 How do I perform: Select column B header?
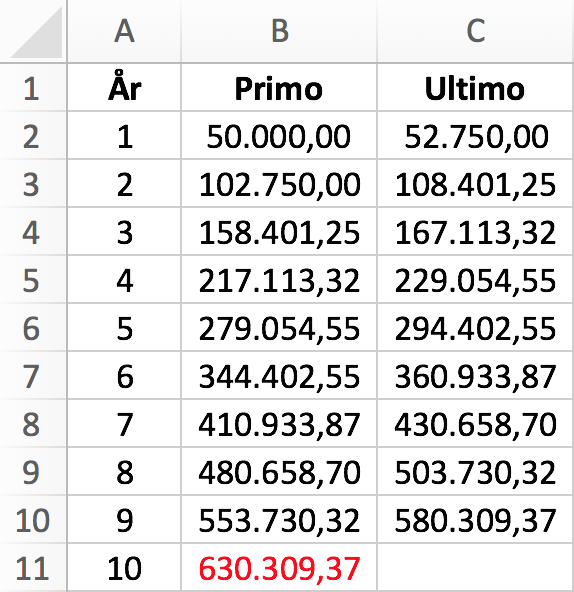279,31
